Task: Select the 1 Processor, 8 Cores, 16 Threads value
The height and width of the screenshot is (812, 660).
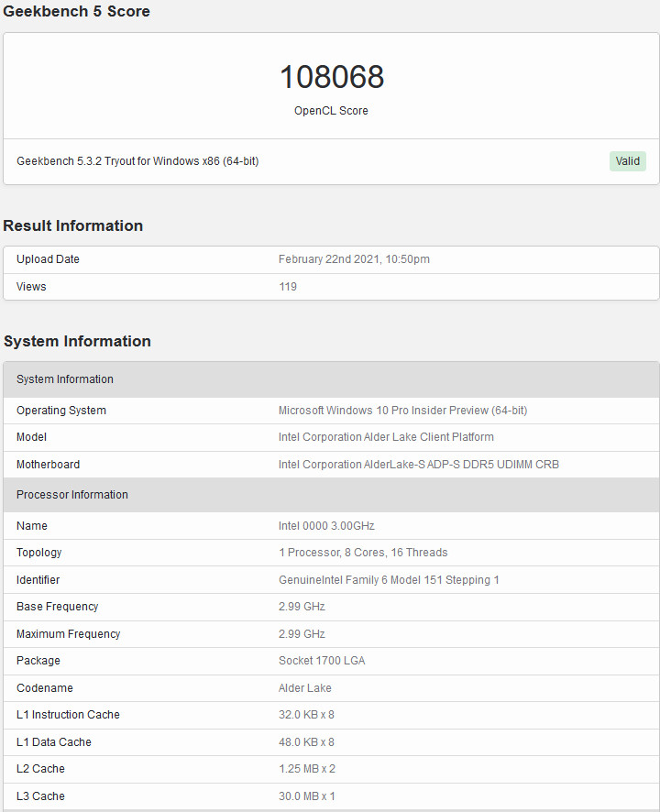Action: click(x=363, y=553)
